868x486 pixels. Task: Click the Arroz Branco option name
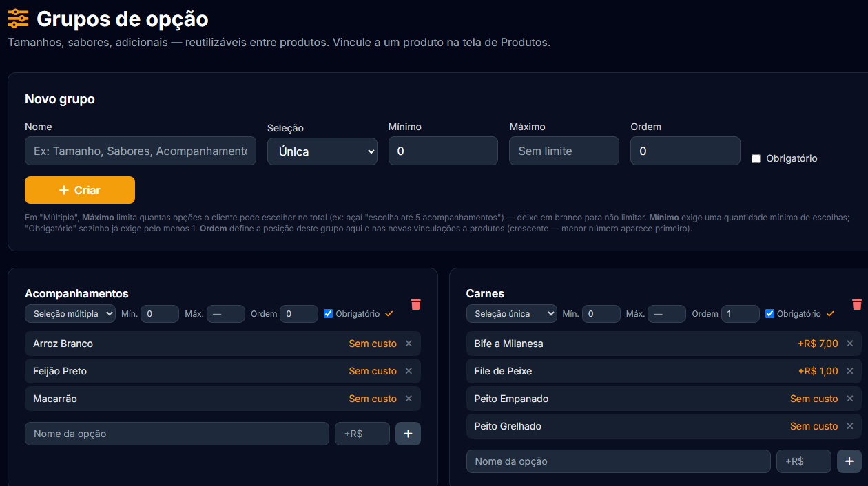(63, 344)
